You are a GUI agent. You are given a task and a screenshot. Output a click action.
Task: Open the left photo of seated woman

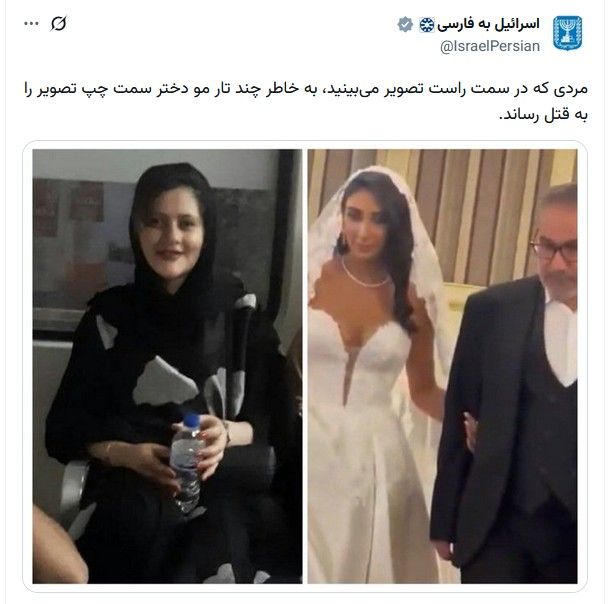tap(167, 366)
